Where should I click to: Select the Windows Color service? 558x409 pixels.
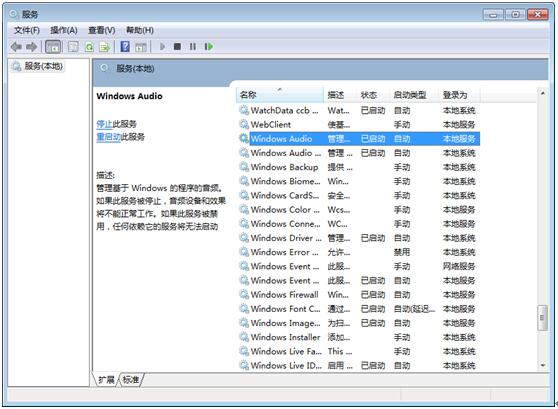click(x=359, y=210)
